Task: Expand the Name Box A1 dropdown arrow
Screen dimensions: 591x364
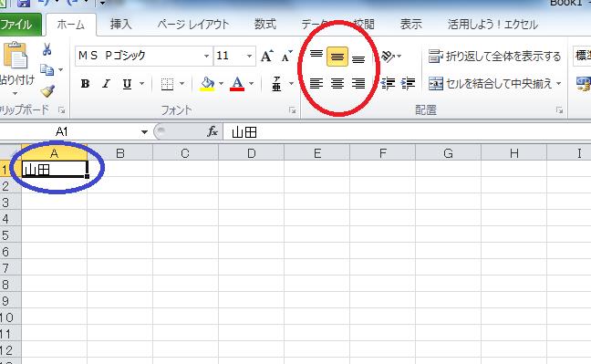Action: tap(144, 132)
